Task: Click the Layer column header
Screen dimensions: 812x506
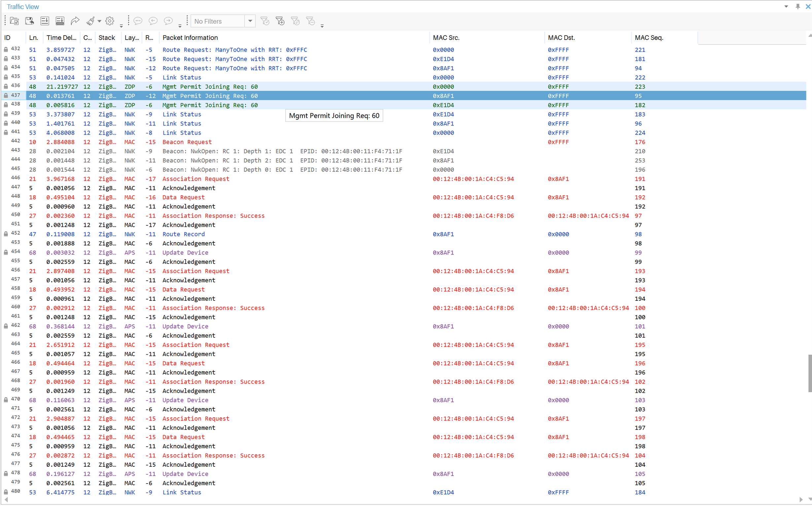Action: point(132,38)
